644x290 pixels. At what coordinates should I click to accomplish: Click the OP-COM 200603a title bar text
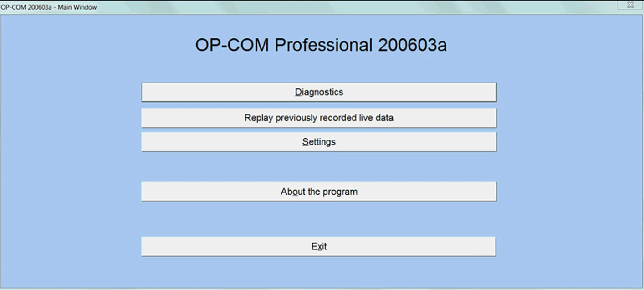(26, 7)
